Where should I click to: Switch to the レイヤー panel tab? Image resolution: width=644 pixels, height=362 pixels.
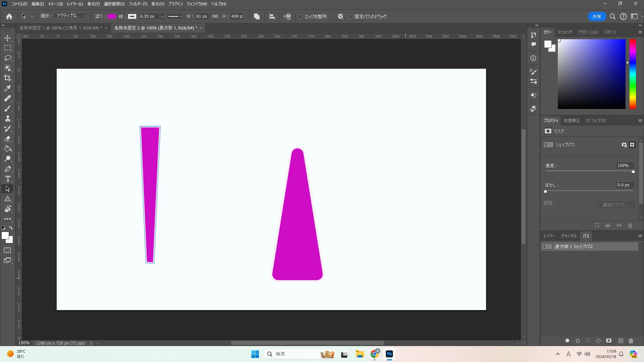[549, 236]
